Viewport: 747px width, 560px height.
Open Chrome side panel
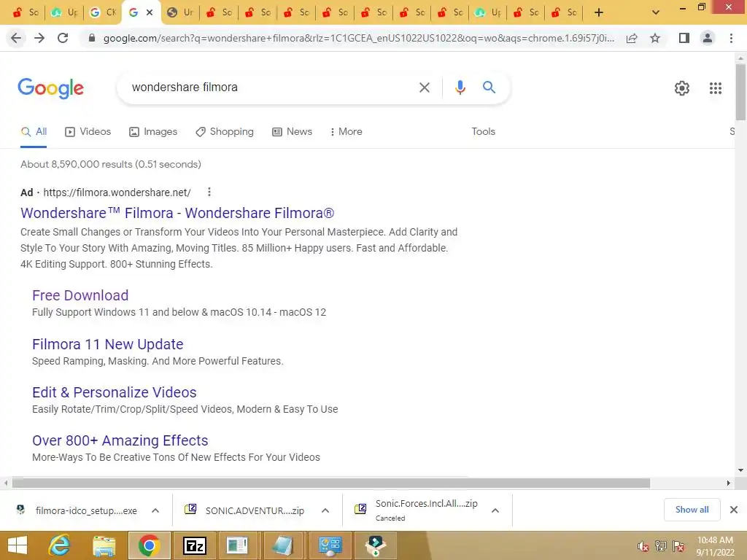(x=684, y=38)
